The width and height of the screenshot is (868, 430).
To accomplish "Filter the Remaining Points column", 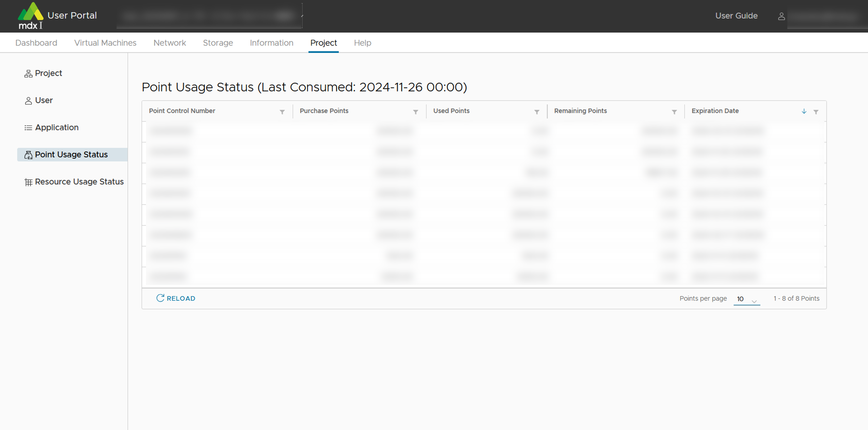I will pyautogui.click(x=674, y=112).
